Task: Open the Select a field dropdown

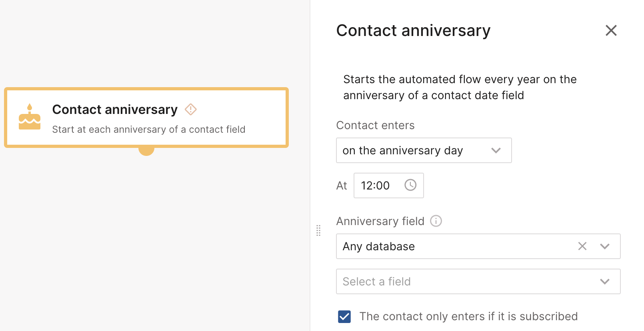Action: [478, 281]
